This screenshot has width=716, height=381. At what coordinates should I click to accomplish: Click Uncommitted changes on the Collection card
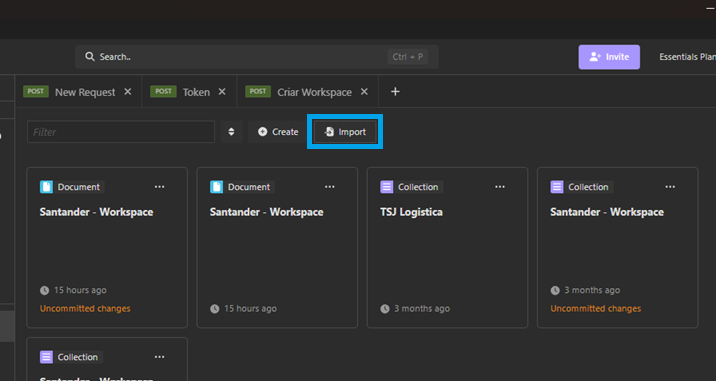[595, 308]
